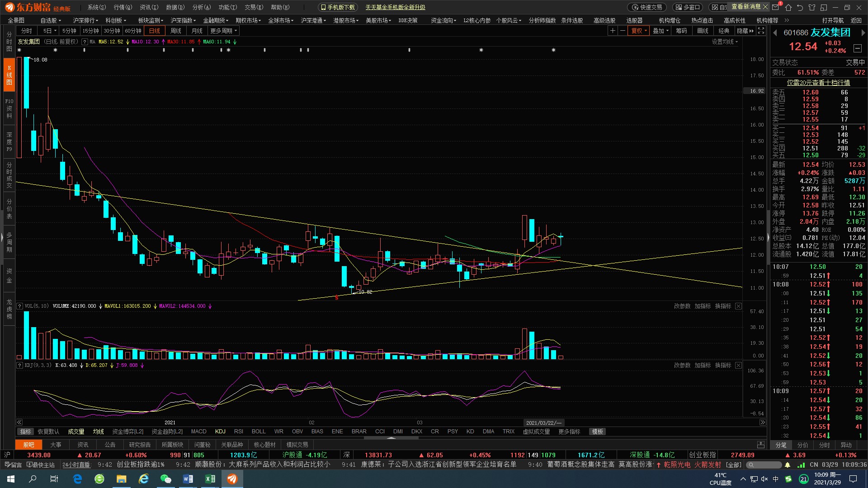Open the 复权 dropdown
Viewport: 868px width, 488px height.
tap(639, 31)
